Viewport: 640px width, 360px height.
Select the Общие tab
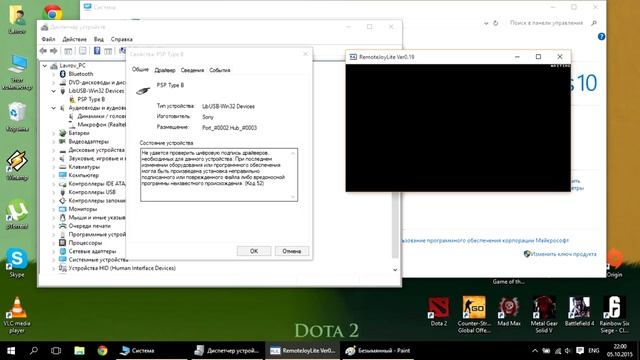click(140, 69)
